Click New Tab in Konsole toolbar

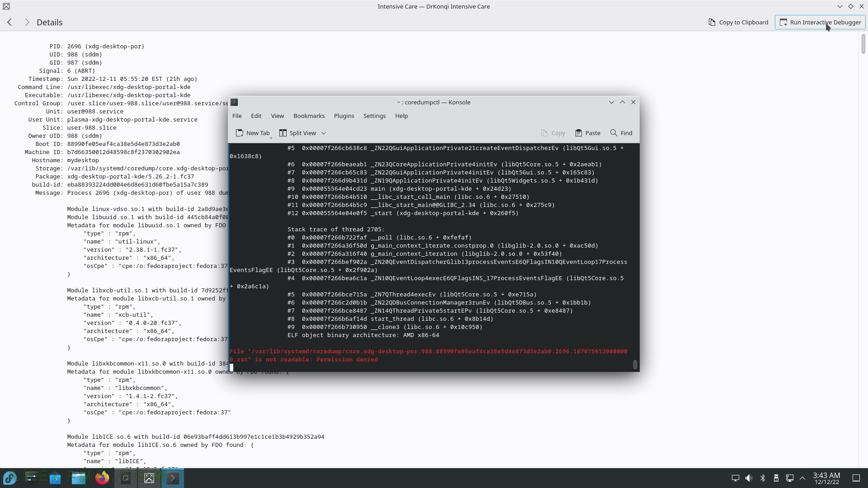click(253, 133)
